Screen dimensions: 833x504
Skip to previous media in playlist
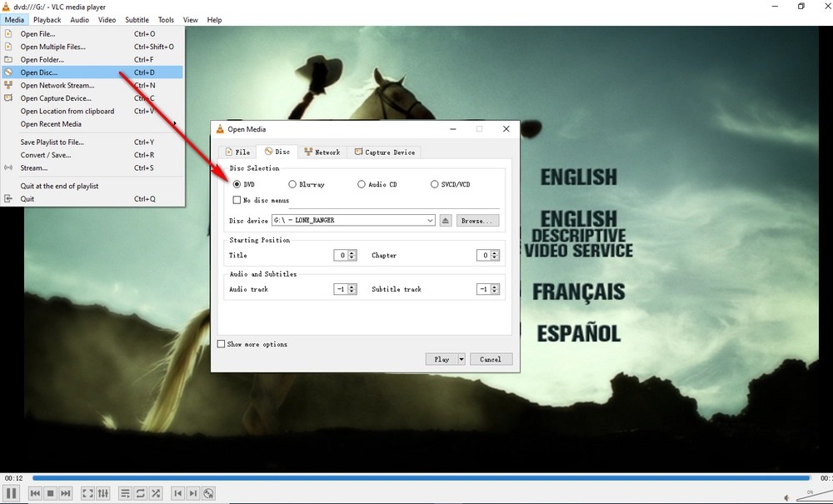click(35, 493)
